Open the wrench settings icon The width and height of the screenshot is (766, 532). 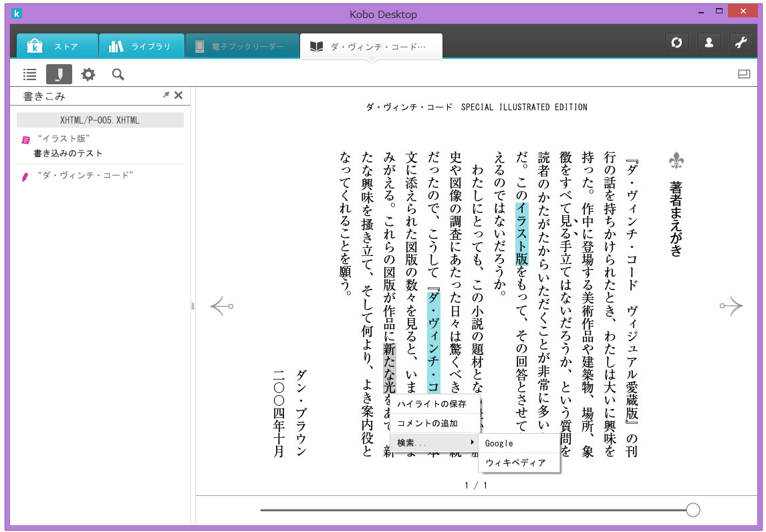[x=741, y=43]
